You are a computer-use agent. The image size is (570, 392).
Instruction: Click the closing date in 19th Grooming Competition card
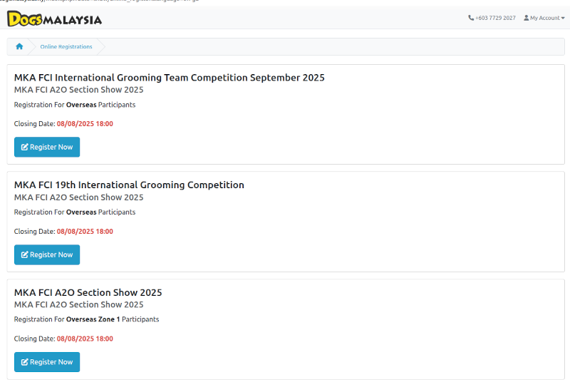[85, 231]
